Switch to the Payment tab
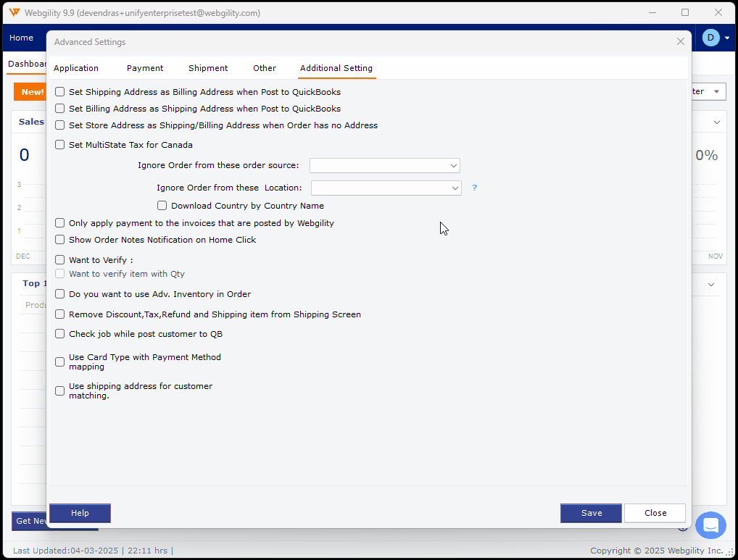This screenshot has width=738, height=560. [145, 68]
